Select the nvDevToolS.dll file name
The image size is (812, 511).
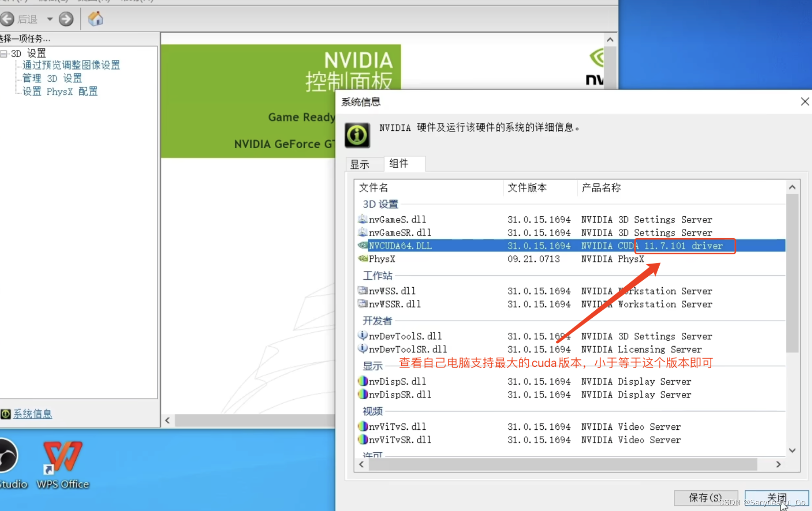tap(405, 336)
